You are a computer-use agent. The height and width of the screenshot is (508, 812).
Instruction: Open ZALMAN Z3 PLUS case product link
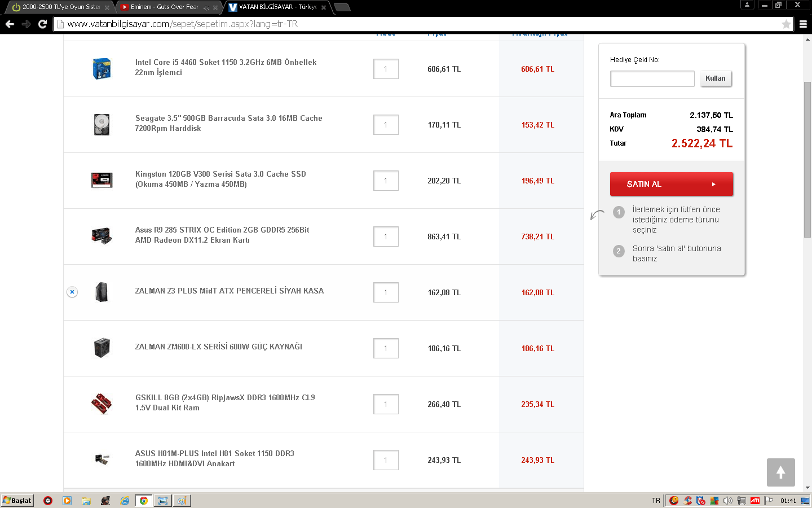230,291
